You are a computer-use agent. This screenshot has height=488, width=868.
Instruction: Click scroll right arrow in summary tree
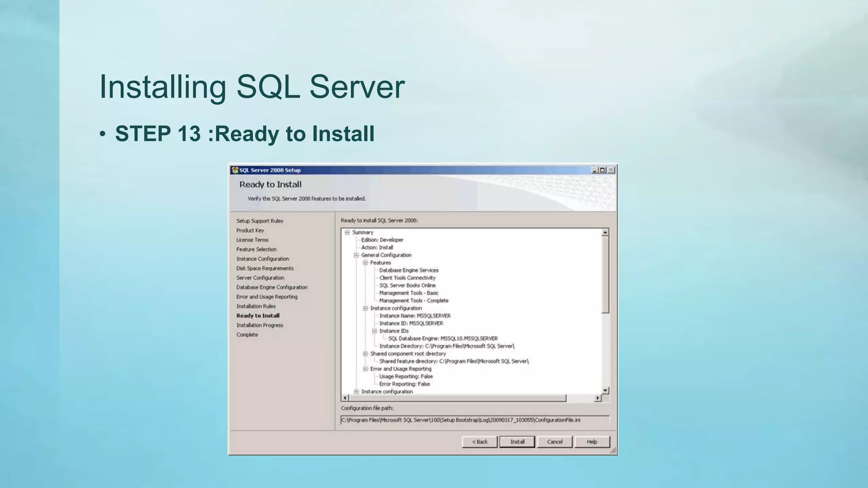598,398
